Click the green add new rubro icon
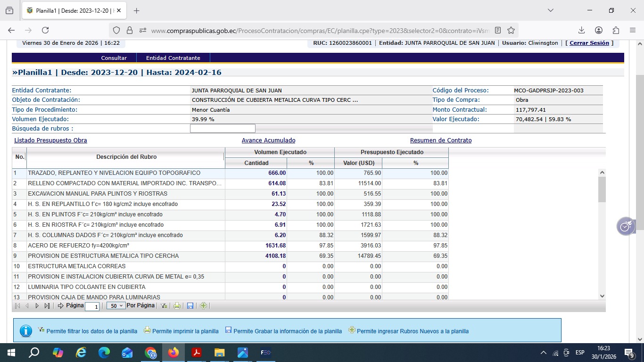This screenshot has width=644, height=362. click(203, 306)
